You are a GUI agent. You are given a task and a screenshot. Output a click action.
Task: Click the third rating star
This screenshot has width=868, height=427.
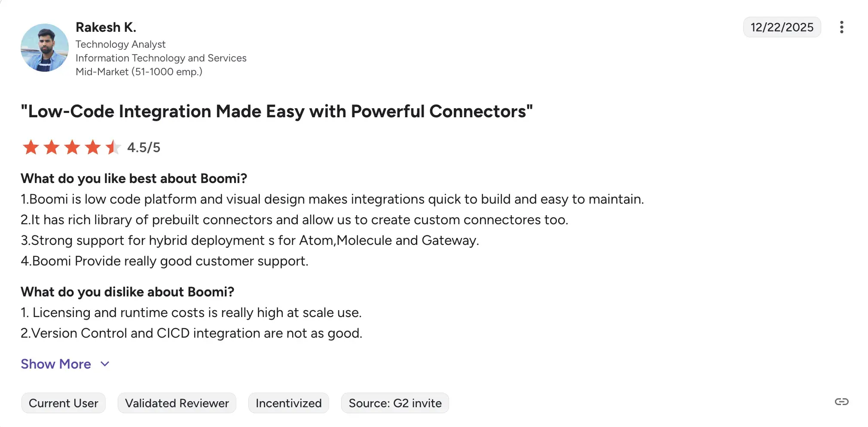coord(72,147)
